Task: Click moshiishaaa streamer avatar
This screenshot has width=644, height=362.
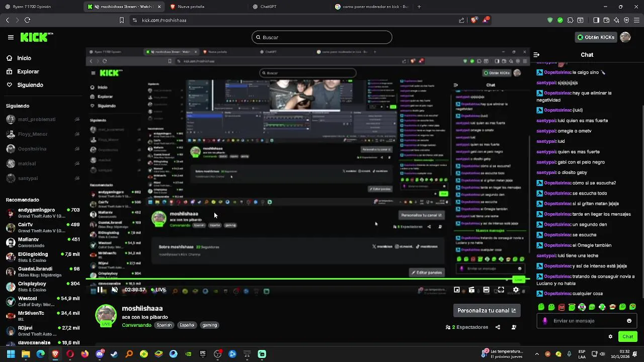Action: click(x=106, y=316)
